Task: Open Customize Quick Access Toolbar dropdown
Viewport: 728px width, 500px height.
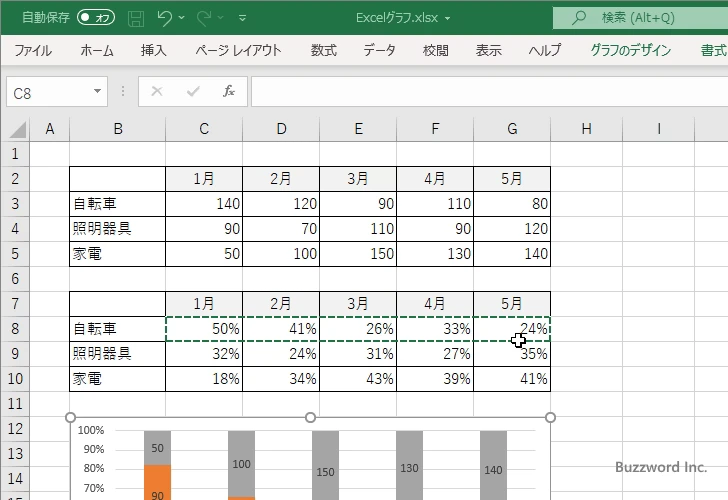Action: [x=242, y=18]
